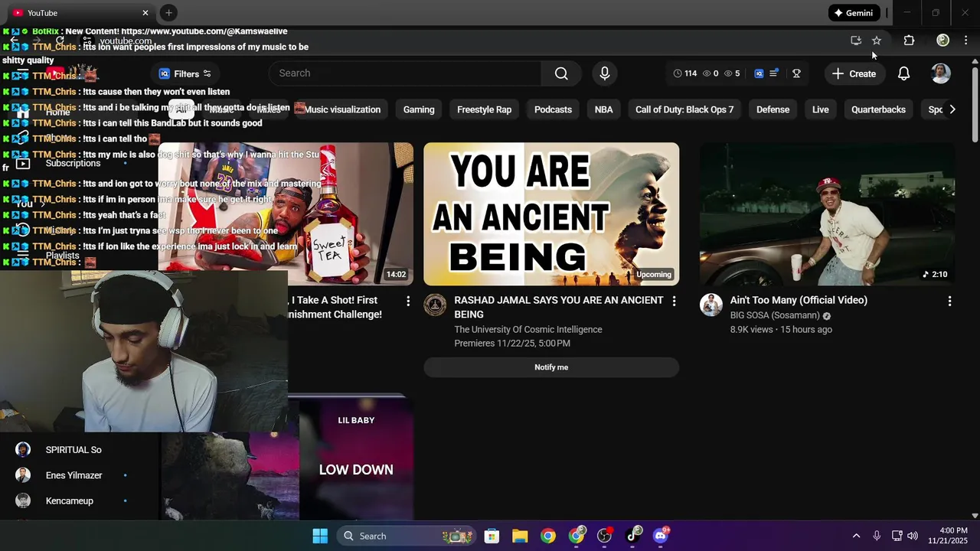Click Notify me for upcoming premiere
The image size is (980, 551).
tap(551, 367)
